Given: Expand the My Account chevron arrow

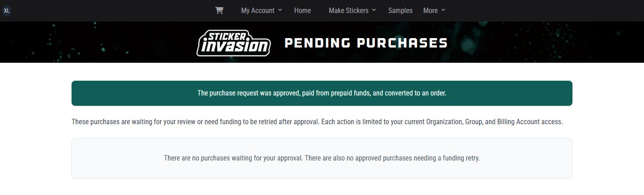Looking at the screenshot, I should 280,10.
